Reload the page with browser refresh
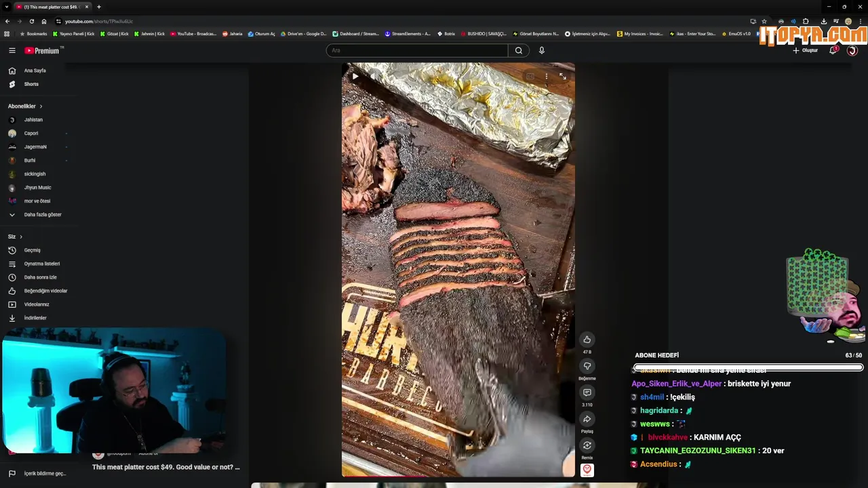Viewport: 868px width, 488px height. click(x=31, y=21)
